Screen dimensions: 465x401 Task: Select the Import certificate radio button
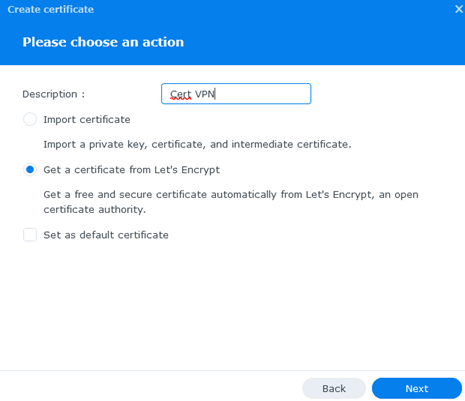click(x=30, y=119)
